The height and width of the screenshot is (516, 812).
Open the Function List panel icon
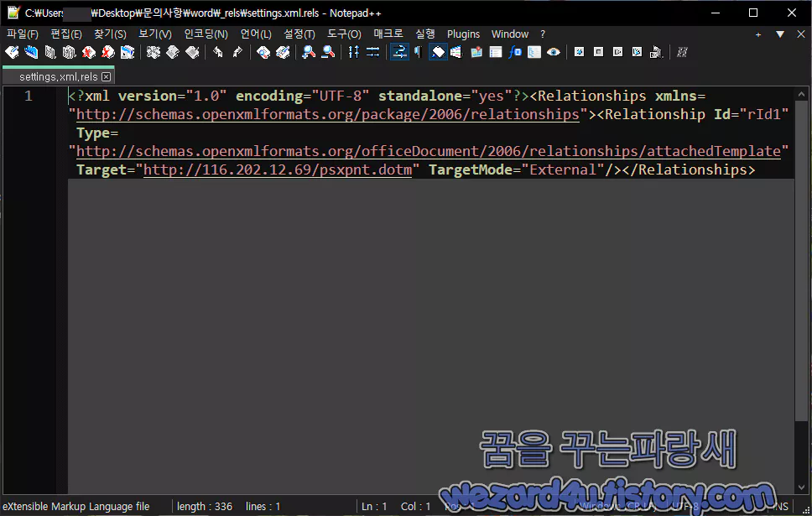(515, 52)
